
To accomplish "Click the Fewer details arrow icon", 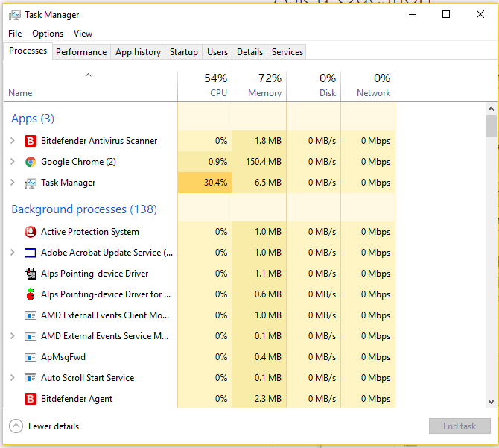I will [x=16, y=426].
